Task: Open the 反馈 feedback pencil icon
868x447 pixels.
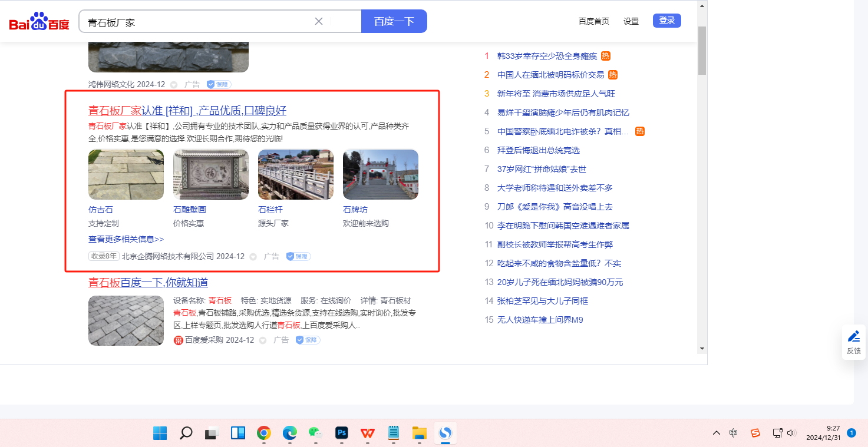Action: pyautogui.click(x=853, y=336)
